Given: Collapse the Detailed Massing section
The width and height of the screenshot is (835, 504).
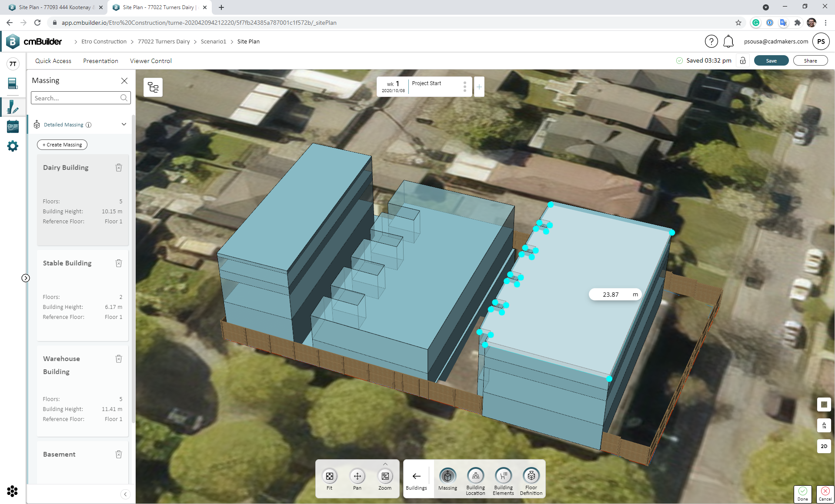Looking at the screenshot, I should click(x=124, y=125).
